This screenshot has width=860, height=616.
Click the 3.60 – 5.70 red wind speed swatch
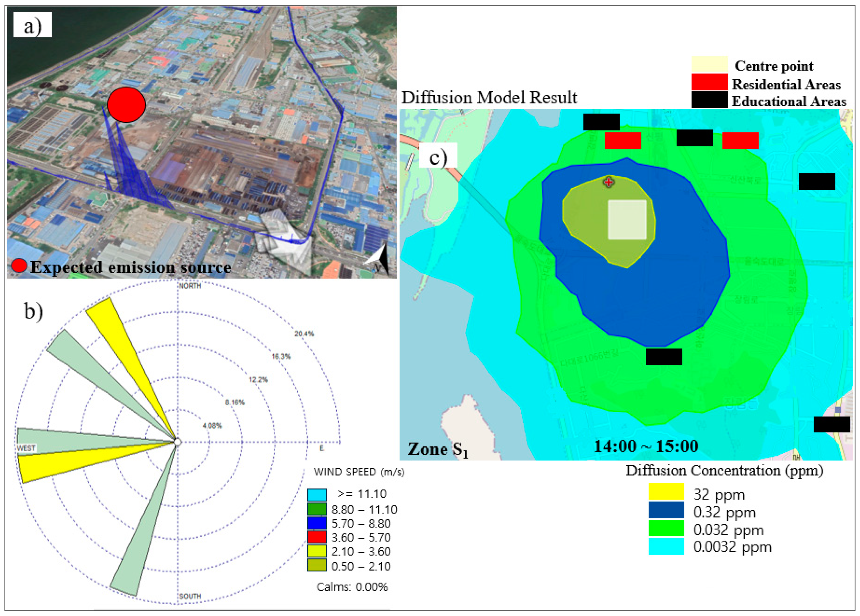[317, 537]
